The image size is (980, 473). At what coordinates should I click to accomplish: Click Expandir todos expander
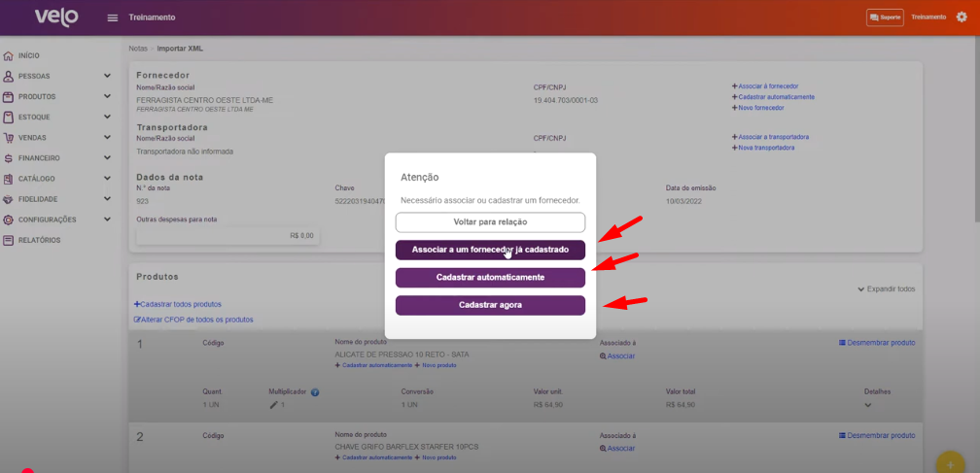coord(886,289)
